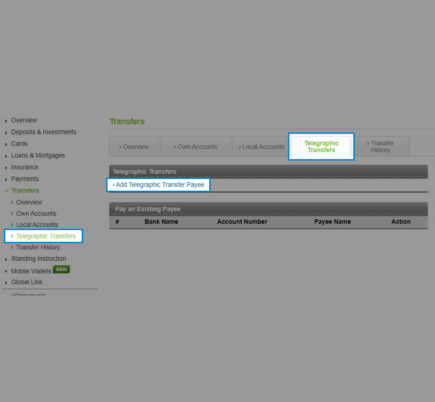Open the Payments sidebar item
The image size is (435, 402).
[25, 179]
